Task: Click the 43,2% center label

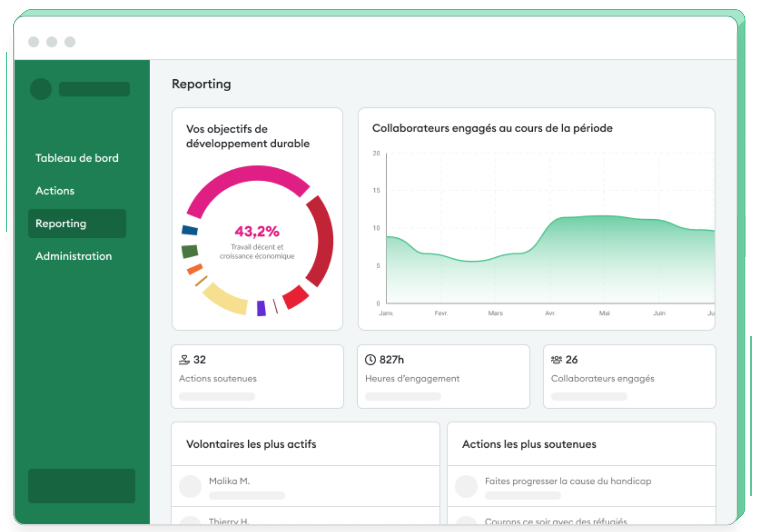Action: pos(258,230)
